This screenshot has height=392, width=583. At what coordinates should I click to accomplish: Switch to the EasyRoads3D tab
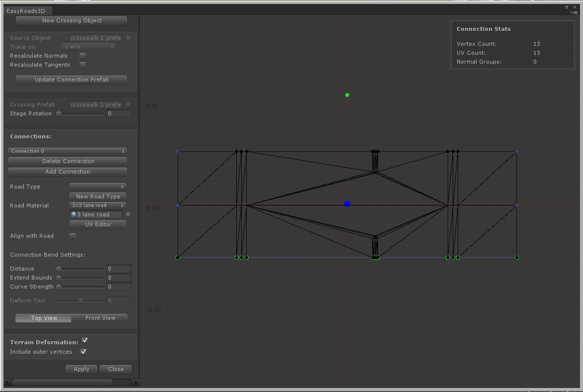[27, 11]
